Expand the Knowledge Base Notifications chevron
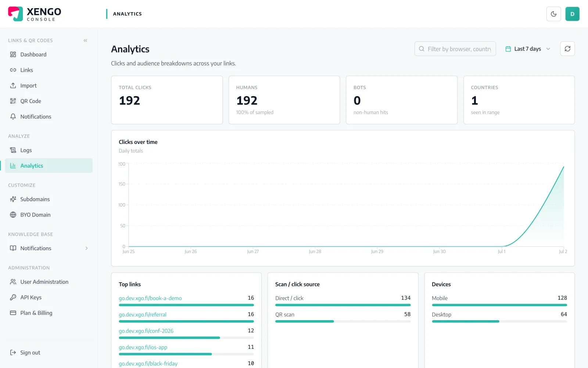Screen dimensions: 588x368 (x=87, y=248)
